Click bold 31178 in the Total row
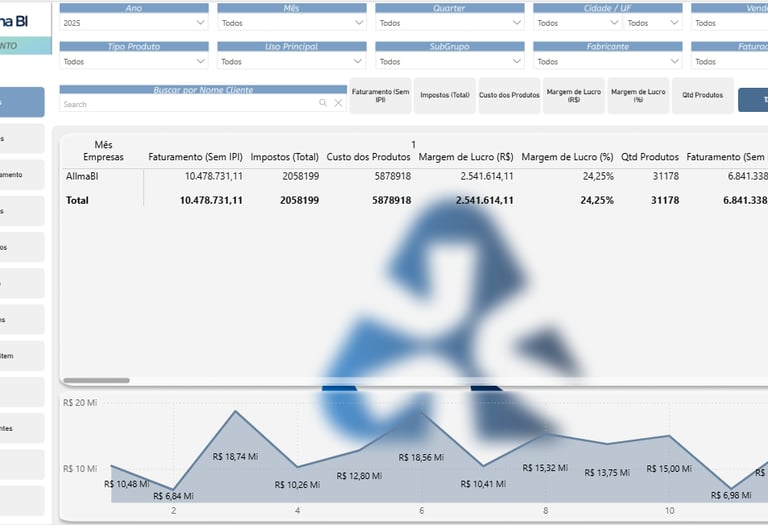 point(665,200)
